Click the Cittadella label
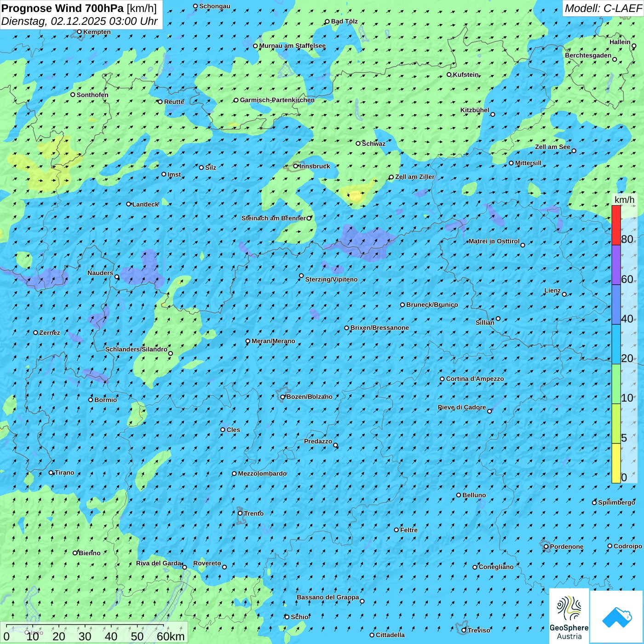The image size is (644, 644). click(x=390, y=635)
